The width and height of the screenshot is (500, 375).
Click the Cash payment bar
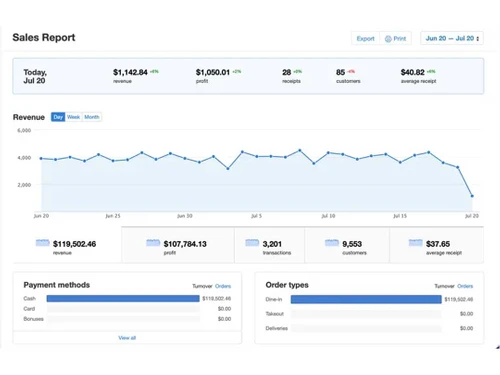tap(123, 298)
